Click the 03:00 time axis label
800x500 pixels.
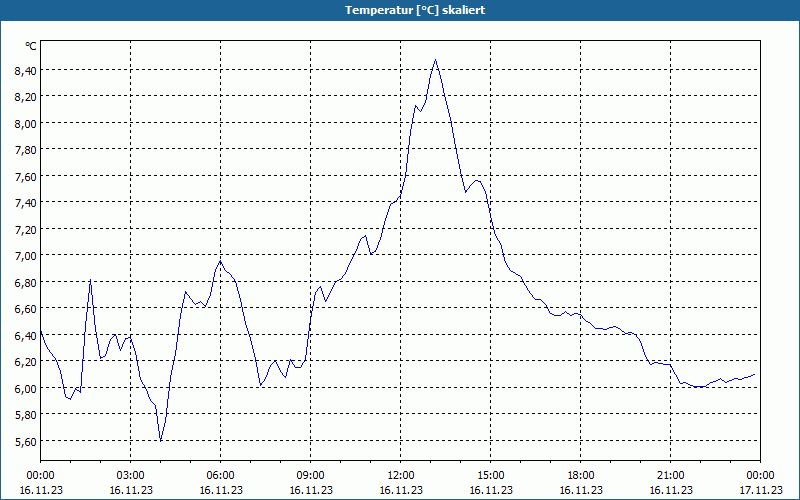tap(131, 476)
